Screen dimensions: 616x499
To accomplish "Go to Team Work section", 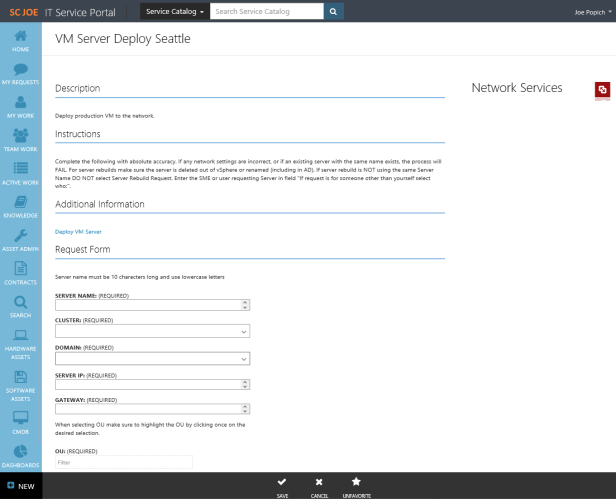I will pyautogui.click(x=20, y=138).
